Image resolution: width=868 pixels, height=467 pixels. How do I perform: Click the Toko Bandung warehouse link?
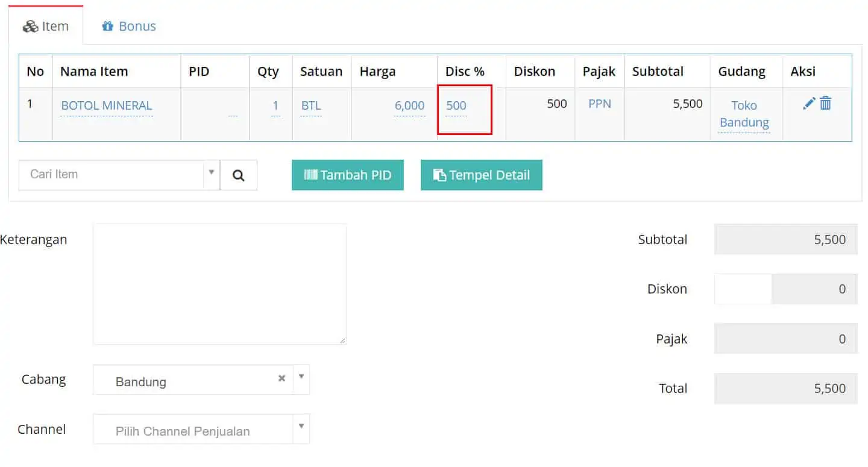tap(744, 114)
